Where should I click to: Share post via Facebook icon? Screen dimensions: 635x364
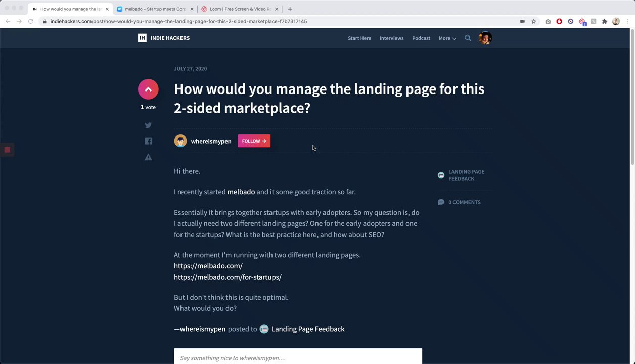point(148,141)
